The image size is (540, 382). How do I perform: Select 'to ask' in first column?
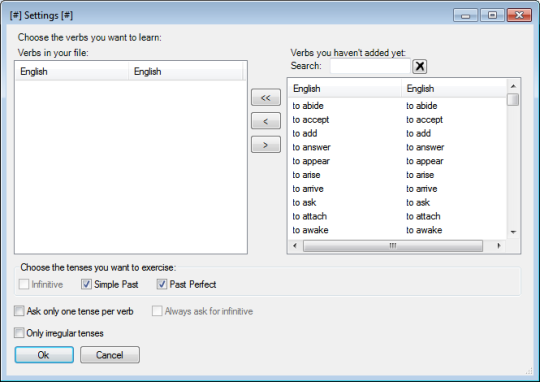click(304, 202)
